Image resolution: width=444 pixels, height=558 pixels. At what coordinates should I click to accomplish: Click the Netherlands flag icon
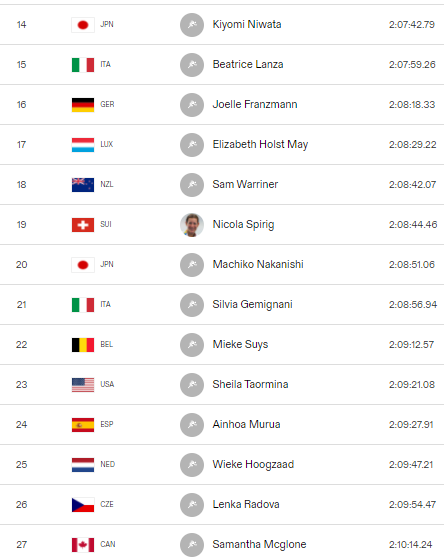coord(83,465)
